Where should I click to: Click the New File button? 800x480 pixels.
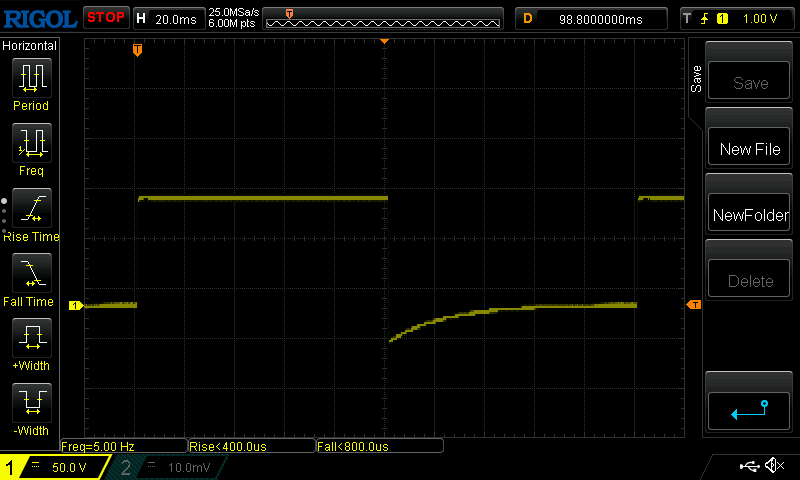pos(750,149)
